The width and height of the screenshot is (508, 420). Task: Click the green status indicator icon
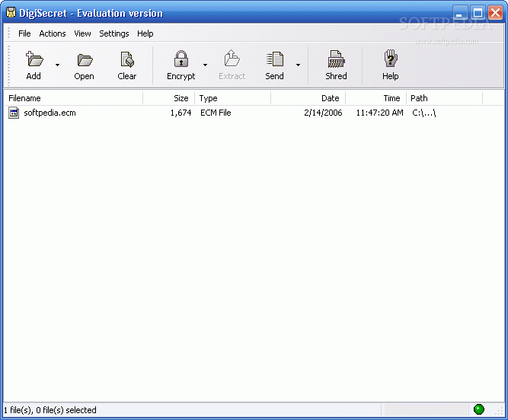[x=478, y=409]
